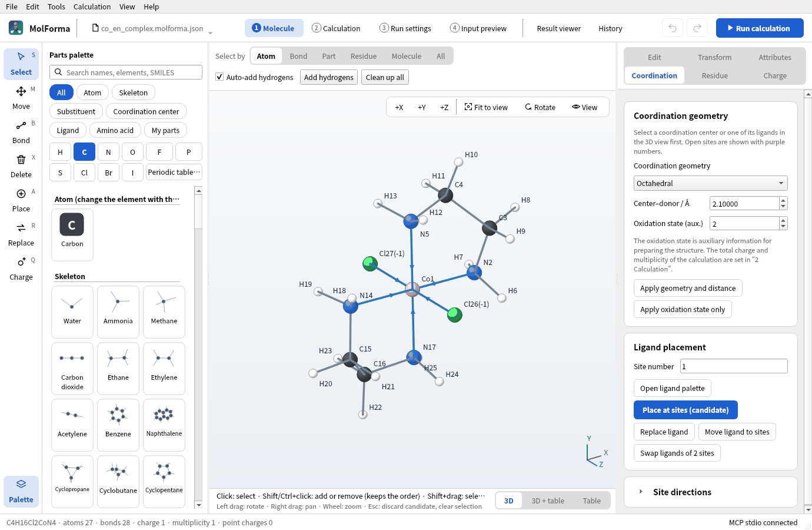Set selection mode to Bond
Screen dimensions: 812x530
click(298, 57)
